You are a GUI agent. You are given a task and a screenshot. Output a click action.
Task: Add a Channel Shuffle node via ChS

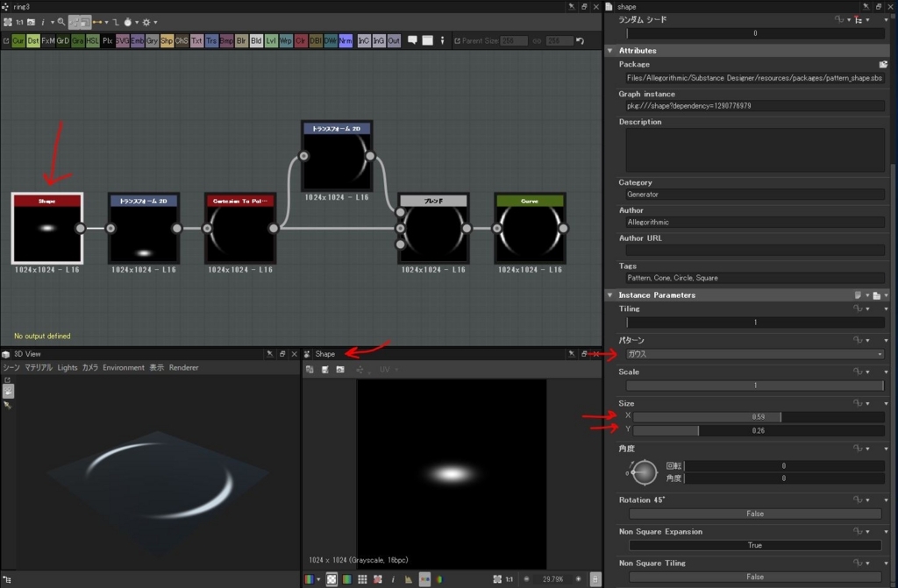click(x=182, y=40)
